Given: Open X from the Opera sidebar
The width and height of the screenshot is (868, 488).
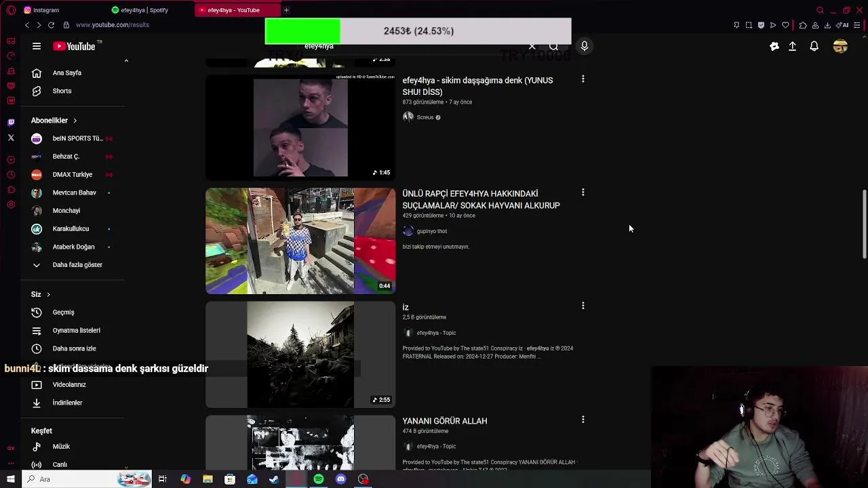Looking at the screenshot, I should 11,138.
